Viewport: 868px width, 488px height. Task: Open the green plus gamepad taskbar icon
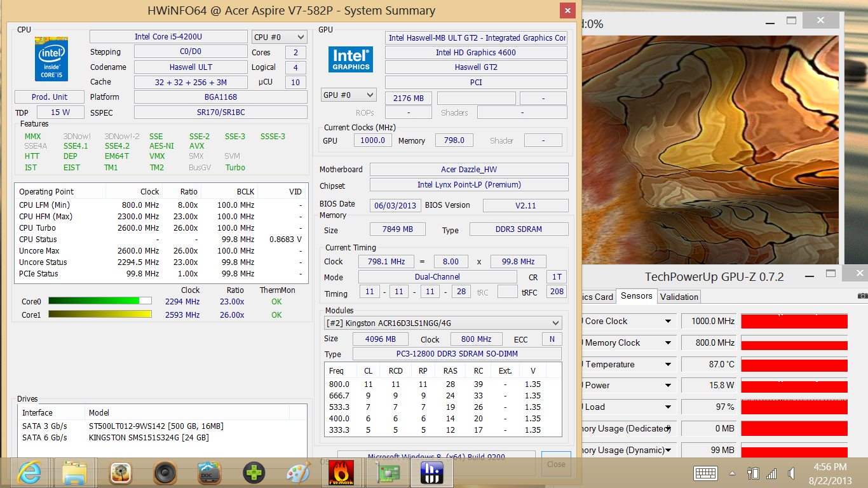pos(254,473)
